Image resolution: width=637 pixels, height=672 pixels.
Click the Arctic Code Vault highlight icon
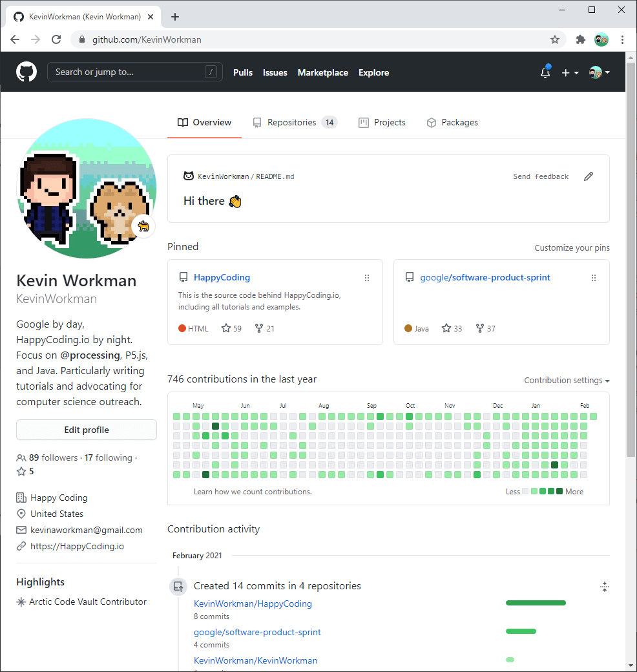point(20,602)
